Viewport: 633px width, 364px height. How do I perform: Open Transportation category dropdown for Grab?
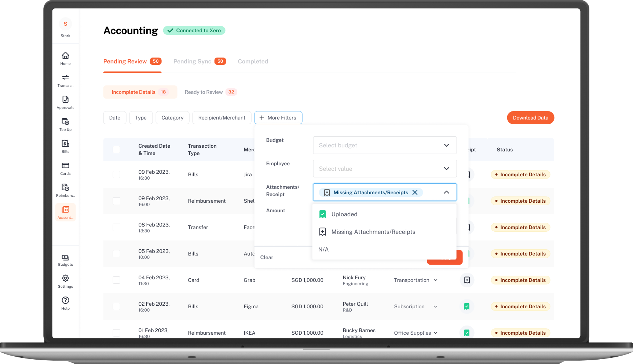[x=416, y=280]
